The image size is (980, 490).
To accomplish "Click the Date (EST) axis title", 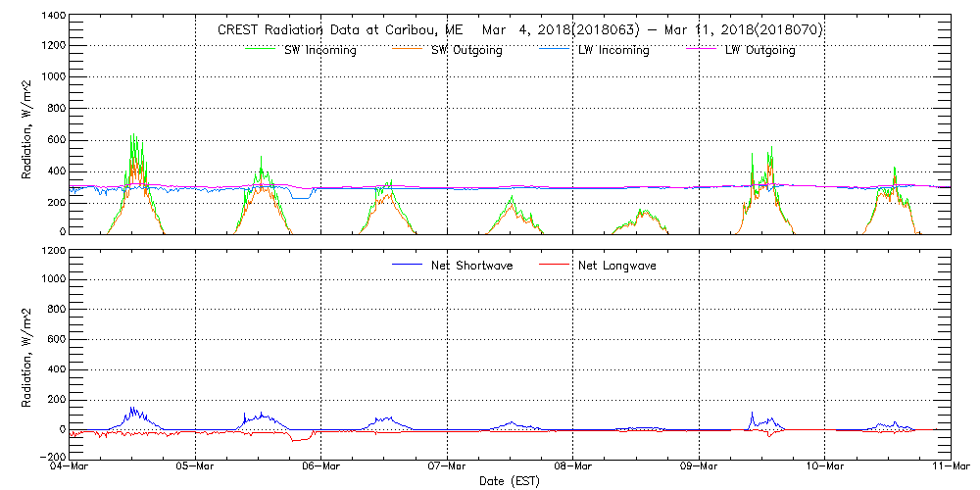I will (x=510, y=482).
